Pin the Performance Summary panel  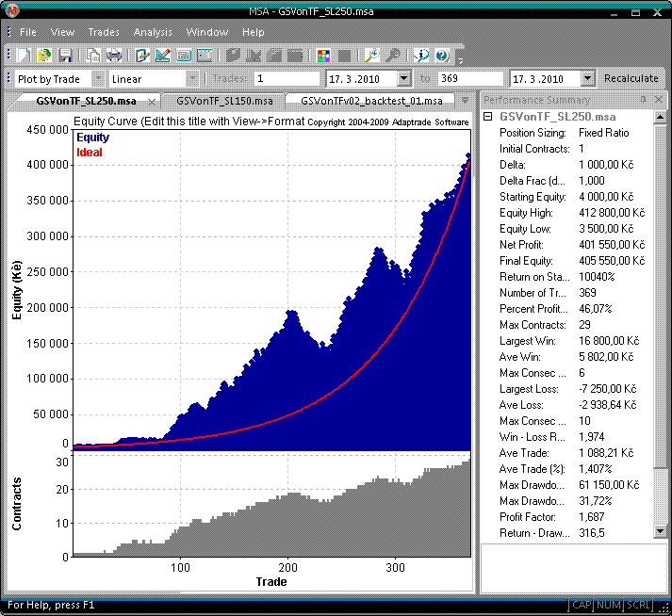[x=643, y=100]
